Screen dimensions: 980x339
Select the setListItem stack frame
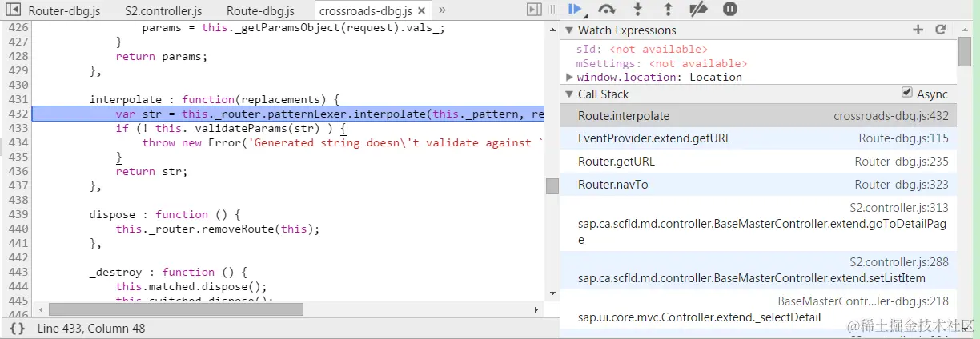point(758,270)
